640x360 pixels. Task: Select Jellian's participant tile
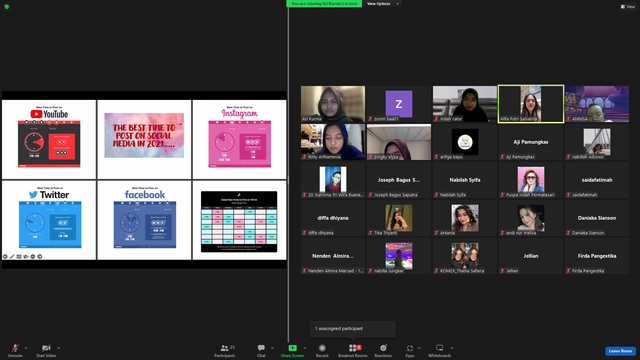coord(531,256)
